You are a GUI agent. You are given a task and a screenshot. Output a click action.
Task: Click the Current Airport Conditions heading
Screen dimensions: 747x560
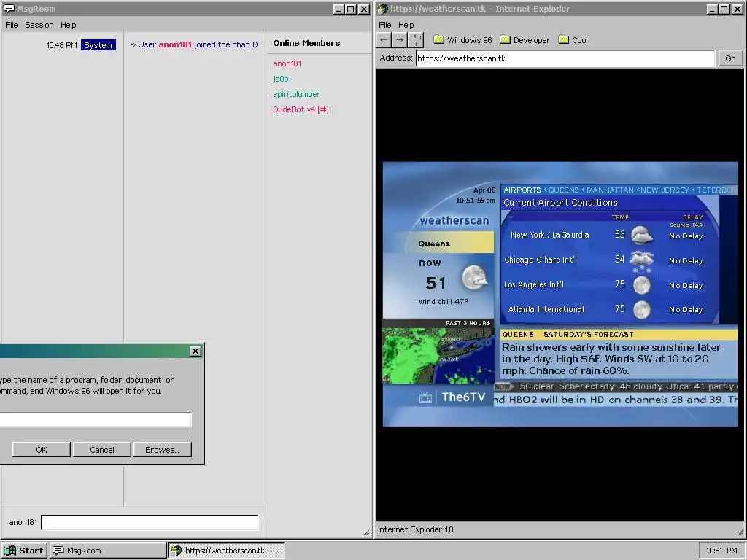(560, 203)
